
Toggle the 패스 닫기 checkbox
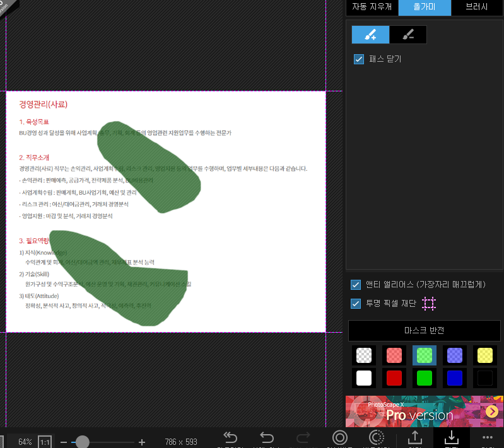359,59
